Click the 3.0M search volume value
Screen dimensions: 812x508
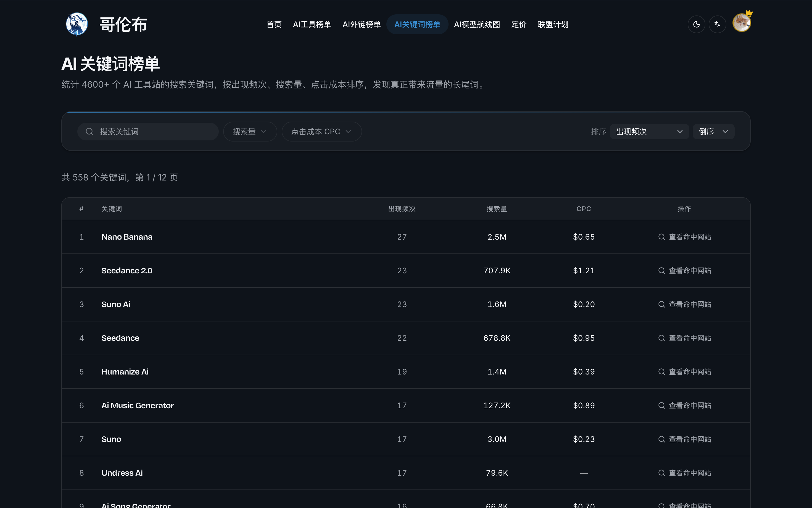point(497,439)
